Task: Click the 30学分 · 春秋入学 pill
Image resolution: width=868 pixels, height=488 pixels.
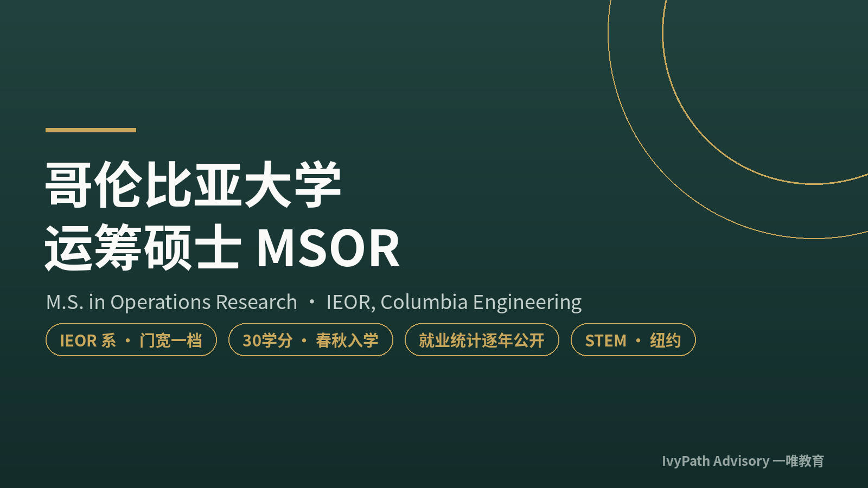Action: [x=311, y=340]
